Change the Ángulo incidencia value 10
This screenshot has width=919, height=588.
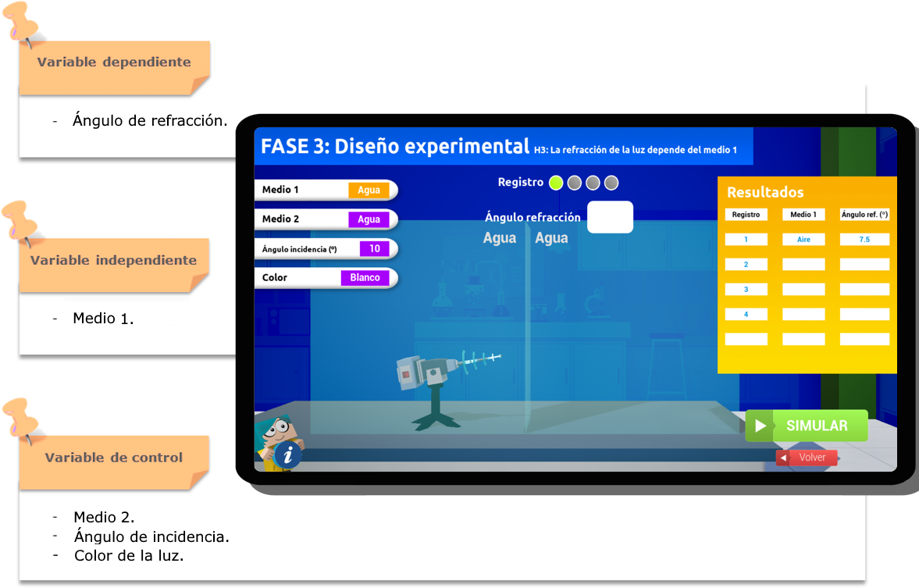coord(374,249)
